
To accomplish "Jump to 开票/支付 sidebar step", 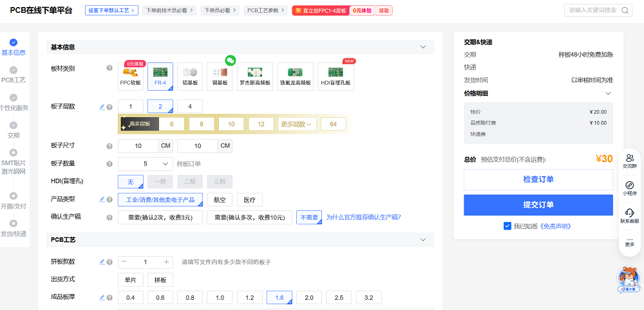I will coord(14,201).
